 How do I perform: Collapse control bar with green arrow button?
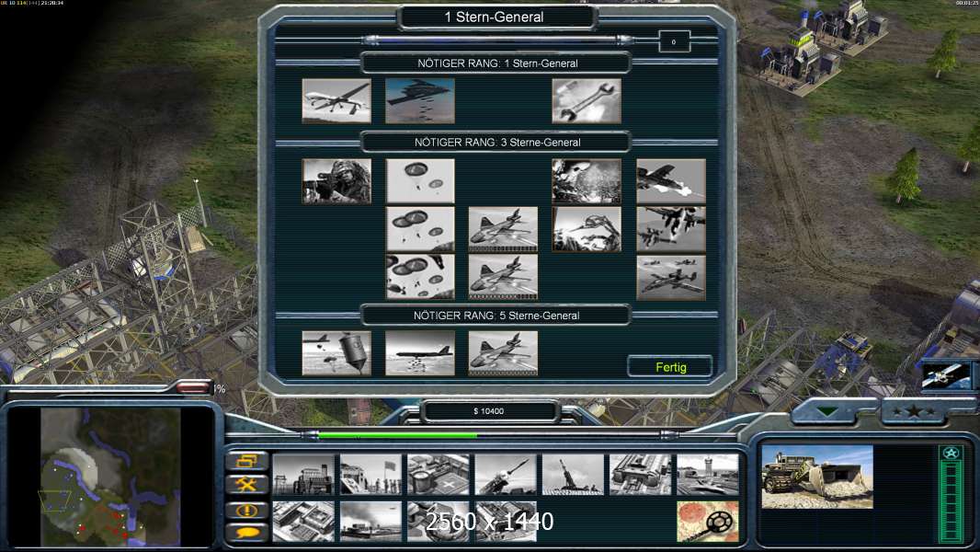point(828,412)
